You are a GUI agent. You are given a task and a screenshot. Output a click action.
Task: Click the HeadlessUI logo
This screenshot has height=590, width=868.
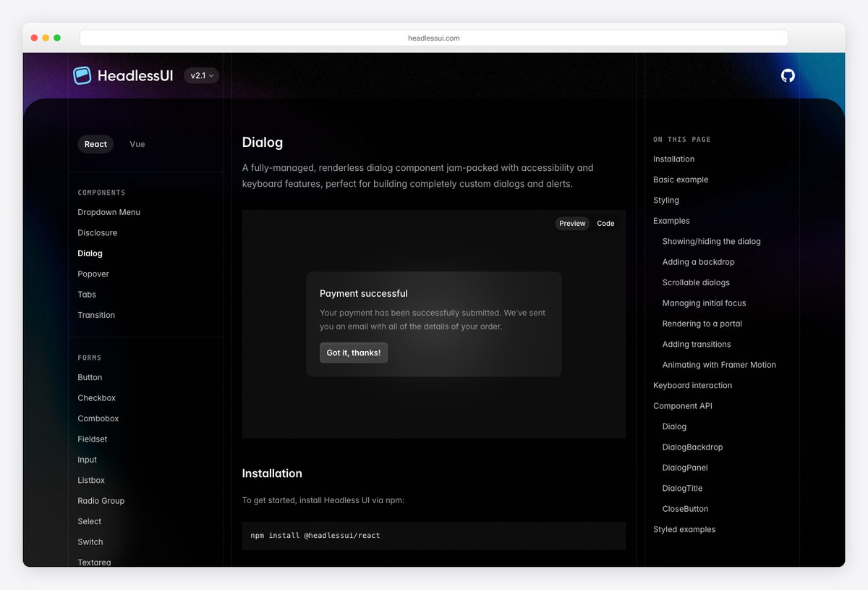pos(123,75)
